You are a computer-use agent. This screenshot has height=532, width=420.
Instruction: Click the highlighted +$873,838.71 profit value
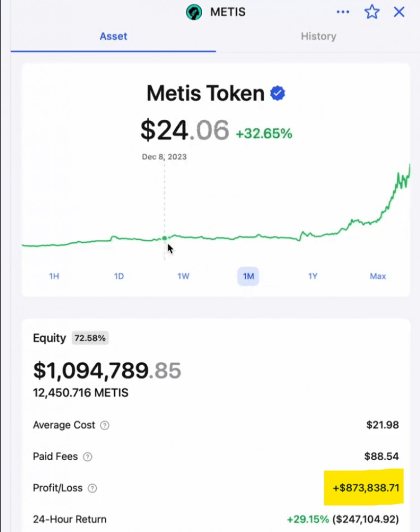pos(366,487)
